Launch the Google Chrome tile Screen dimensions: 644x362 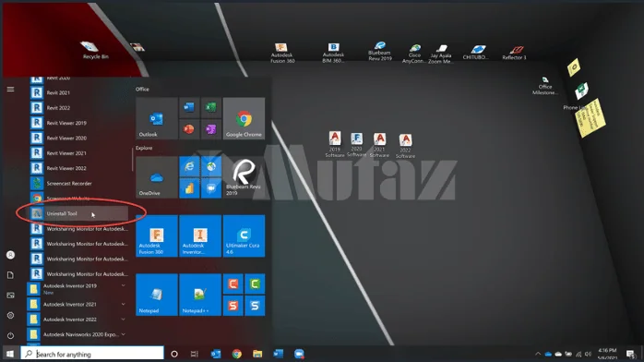[244, 119]
